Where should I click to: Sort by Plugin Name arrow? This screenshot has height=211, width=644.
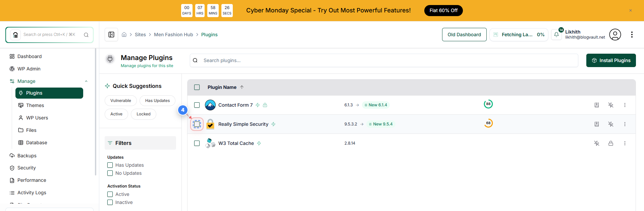pyautogui.click(x=242, y=87)
